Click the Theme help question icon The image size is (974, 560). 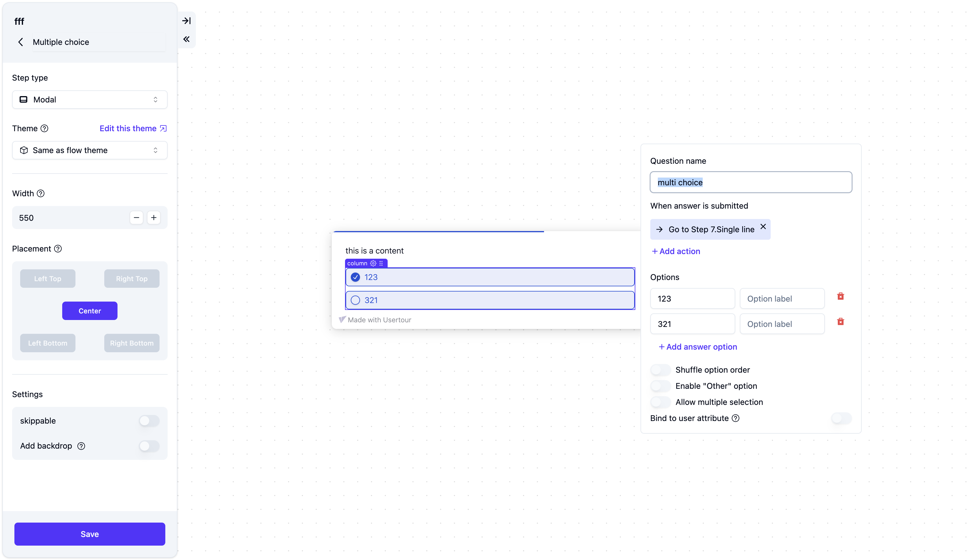tap(45, 128)
